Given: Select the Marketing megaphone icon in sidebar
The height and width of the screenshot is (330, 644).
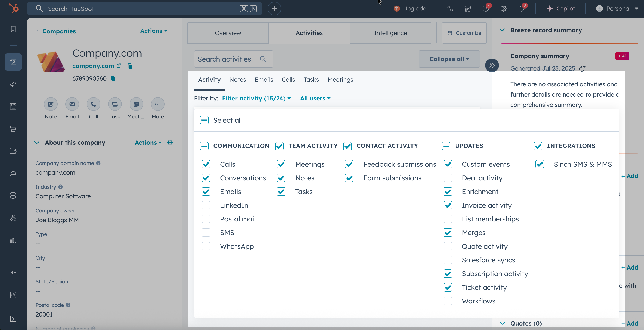Looking at the screenshot, I should (x=13, y=84).
